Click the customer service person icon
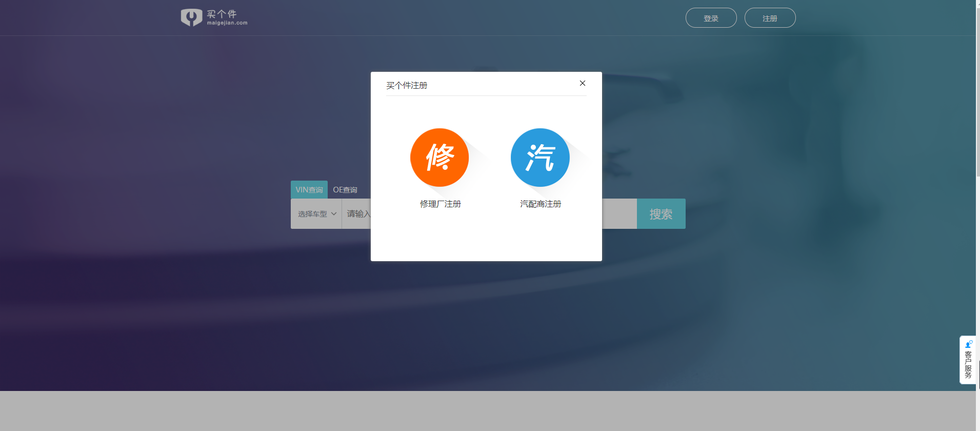The width and height of the screenshot is (980, 431). [x=968, y=344]
